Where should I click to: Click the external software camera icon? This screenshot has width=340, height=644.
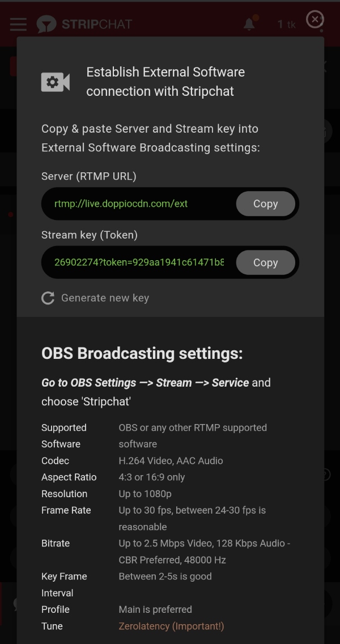(54, 82)
